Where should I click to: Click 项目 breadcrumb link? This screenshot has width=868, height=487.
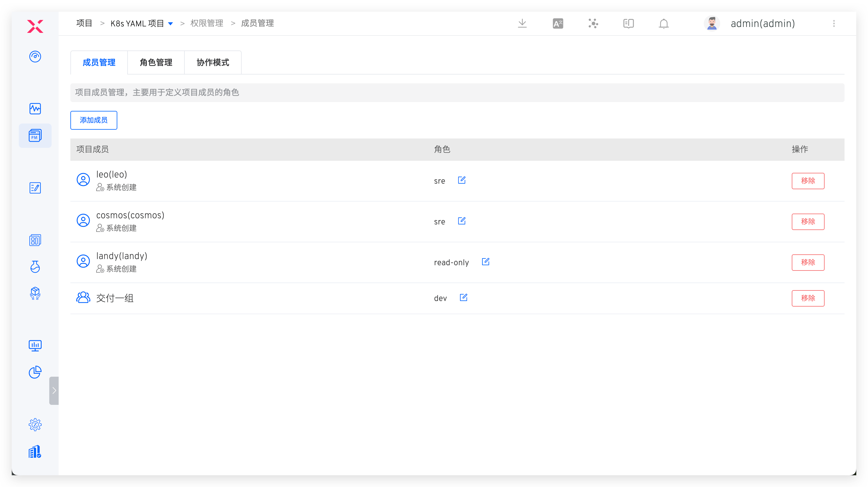tap(84, 23)
